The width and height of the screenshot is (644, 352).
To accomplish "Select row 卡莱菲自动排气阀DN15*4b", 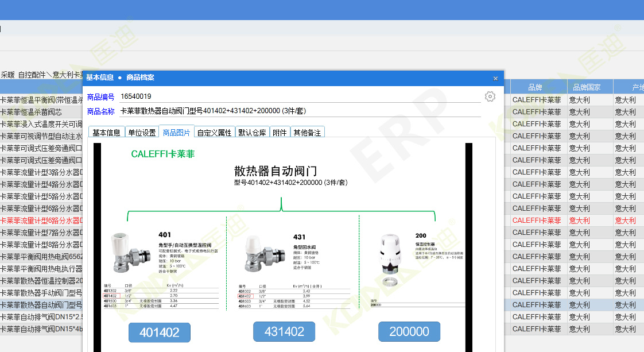I will point(41,329).
